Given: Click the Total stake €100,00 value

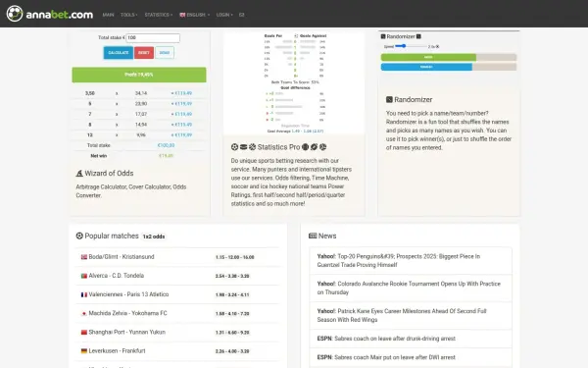Looking at the screenshot, I should (x=166, y=145).
